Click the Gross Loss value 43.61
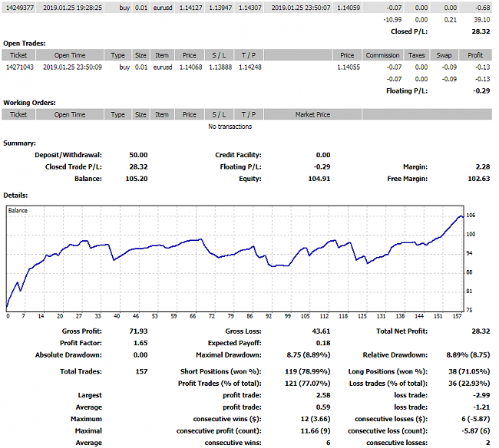499x448 pixels. pos(321,331)
